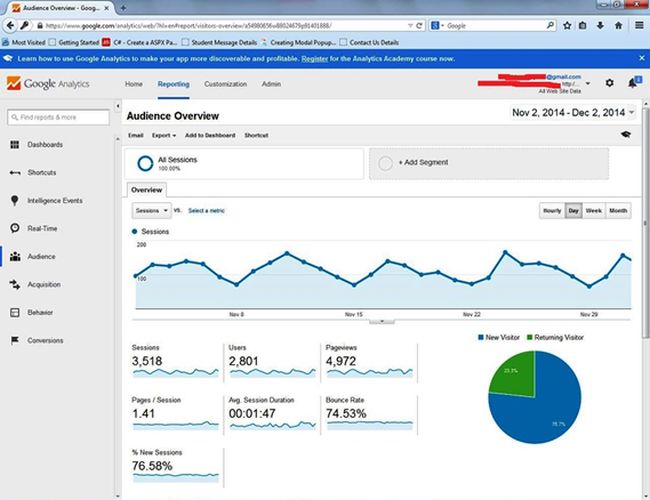Click the Returning Visitor green legend swatch
The width and height of the screenshot is (650, 500).
coord(529,337)
